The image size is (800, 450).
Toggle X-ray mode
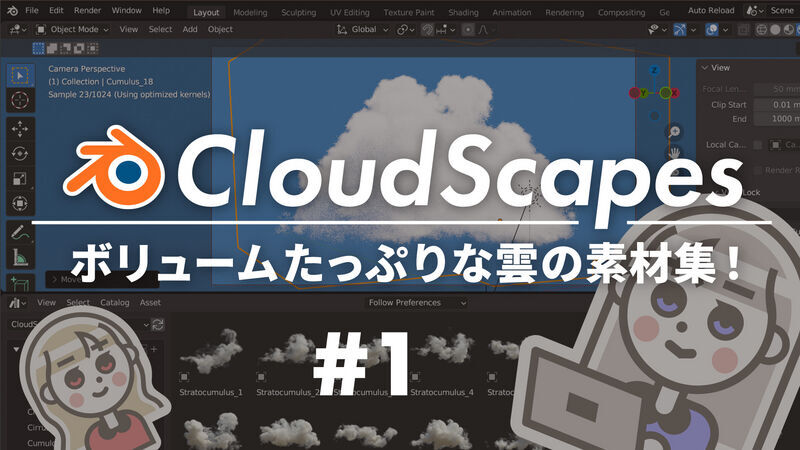pyautogui.click(x=743, y=30)
